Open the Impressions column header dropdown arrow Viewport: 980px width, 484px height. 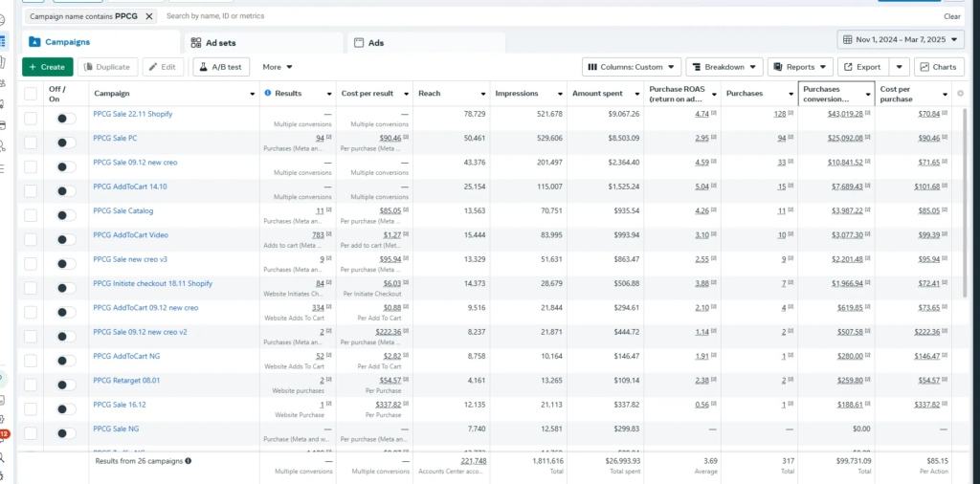tap(560, 94)
